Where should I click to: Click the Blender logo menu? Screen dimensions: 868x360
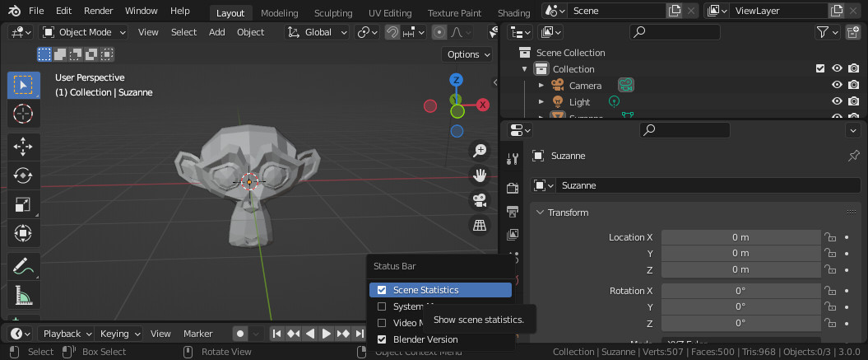coord(14,11)
